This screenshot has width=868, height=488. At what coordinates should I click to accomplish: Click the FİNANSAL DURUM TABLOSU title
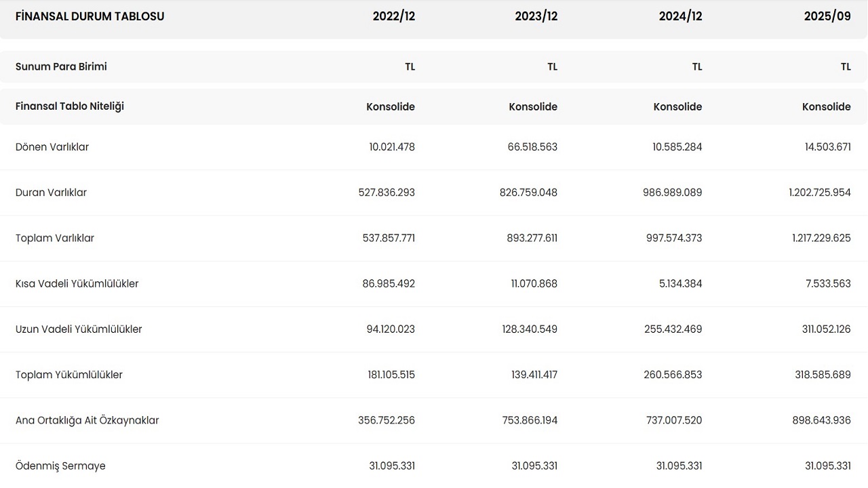tap(90, 16)
